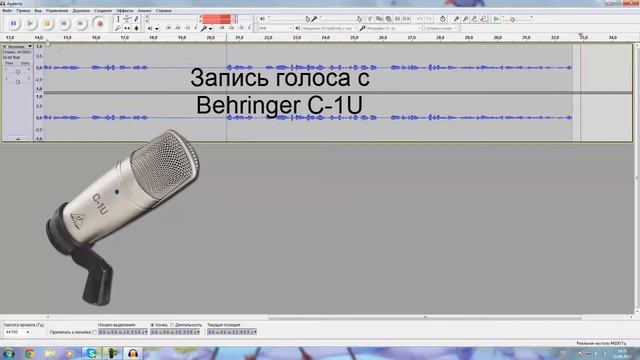Click the 25,0 mark on timeline ruler

click(354, 38)
